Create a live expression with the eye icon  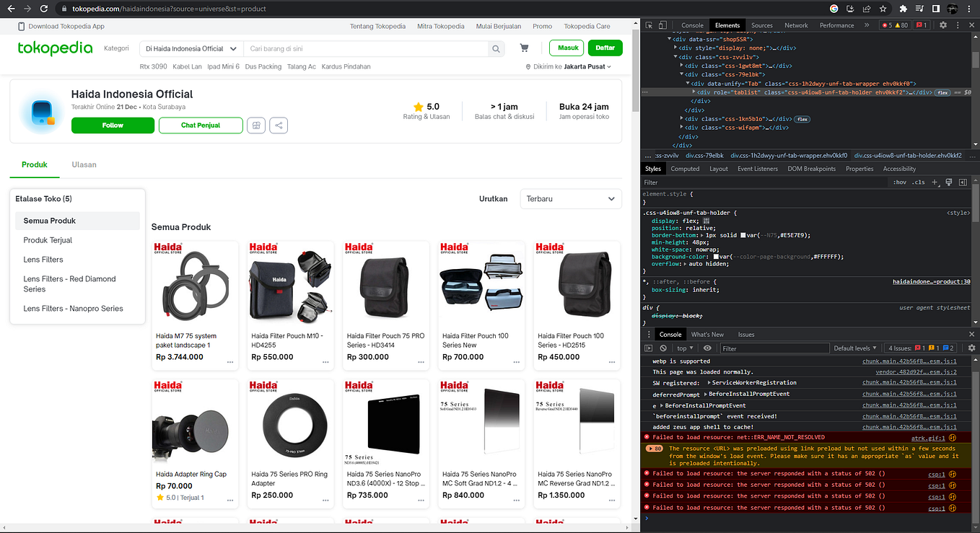click(708, 348)
